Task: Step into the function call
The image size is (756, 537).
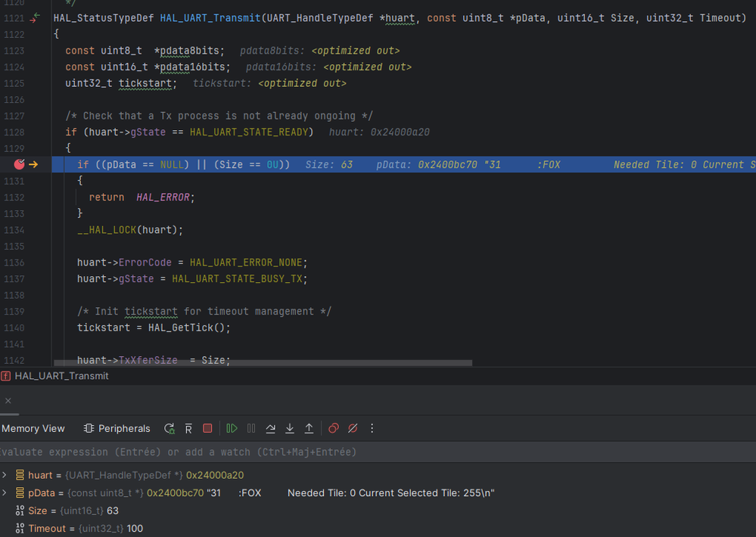Action: tap(290, 428)
